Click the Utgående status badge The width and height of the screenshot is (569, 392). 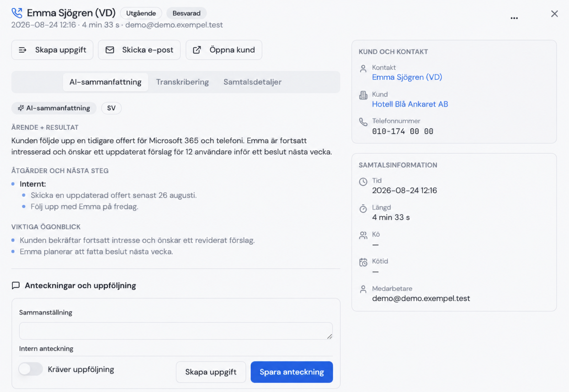141,13
